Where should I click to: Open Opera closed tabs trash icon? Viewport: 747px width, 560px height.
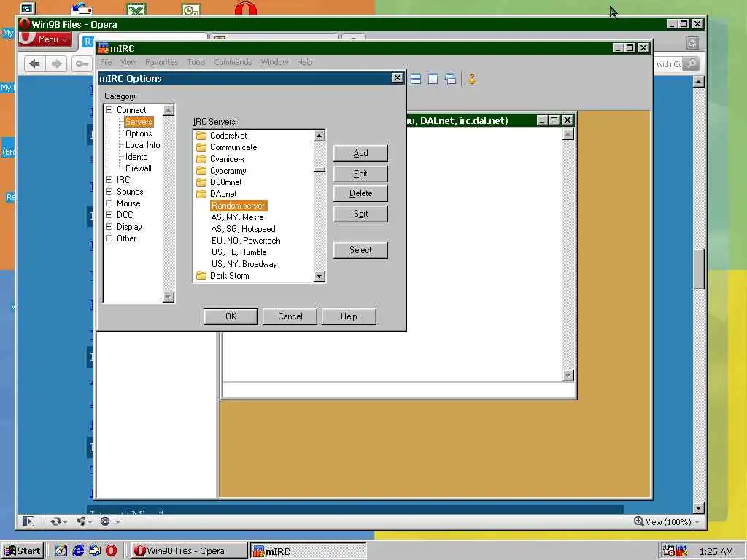click(692, 43)
